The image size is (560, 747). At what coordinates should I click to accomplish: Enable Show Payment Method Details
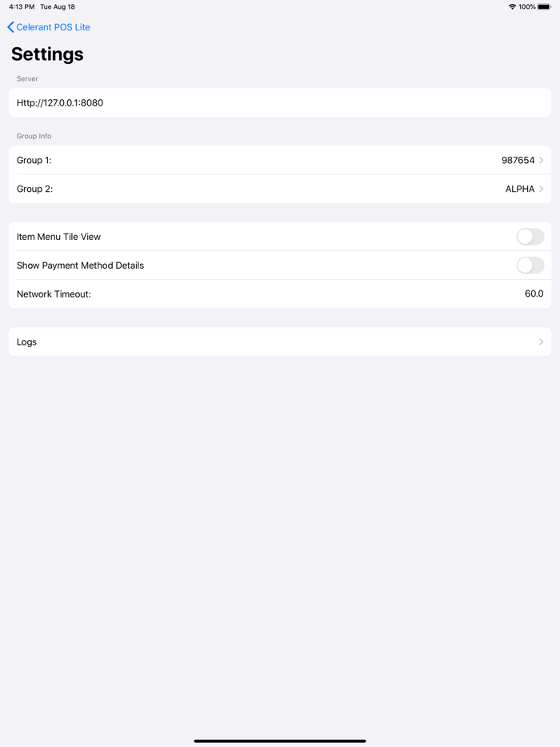click(x=530, y=265)
